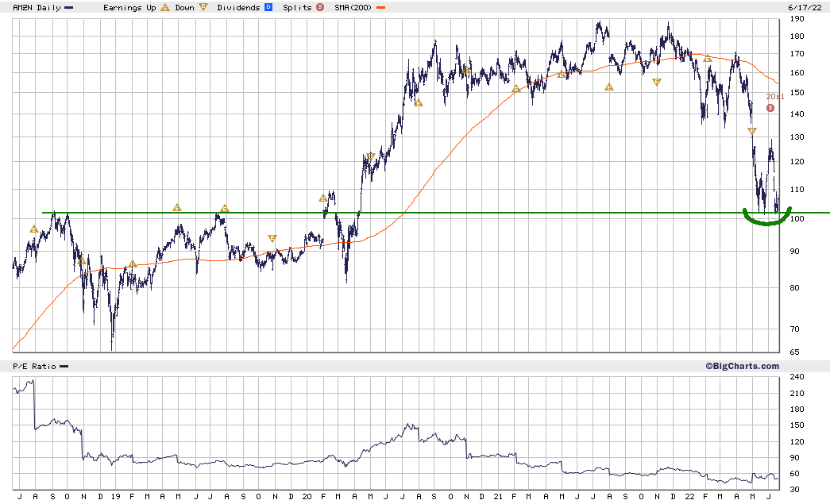Click the 20 year label on the time axis
This screenshot has height=504, width=830.
coord(307,497)
